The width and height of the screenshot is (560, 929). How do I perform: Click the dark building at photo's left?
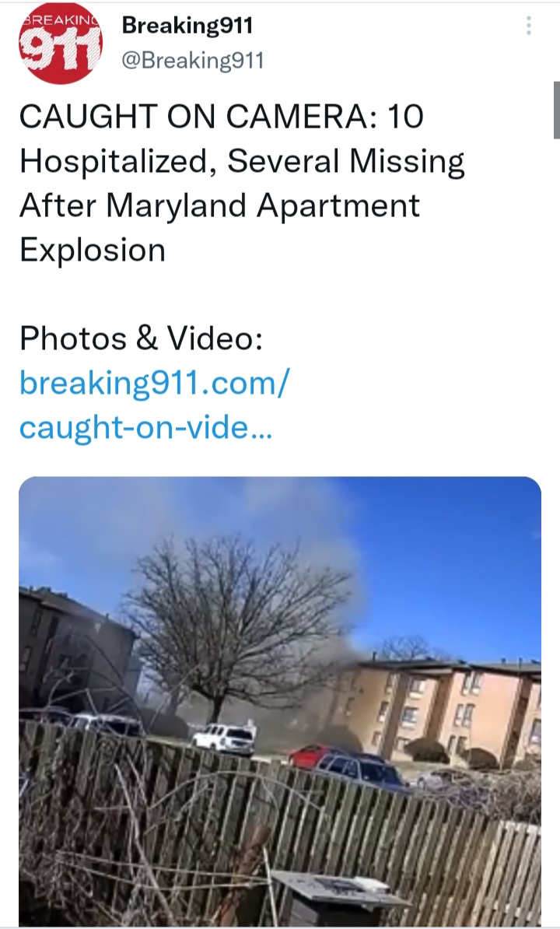[x=74, y=649]
